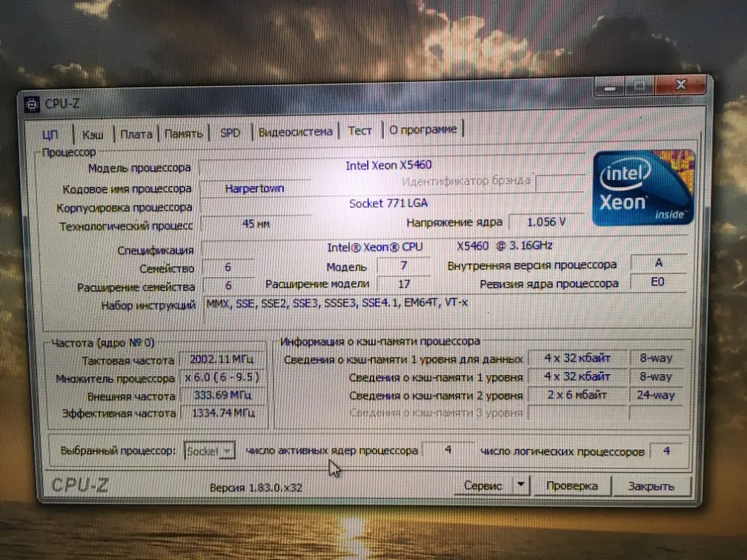
Task: Click the Версия 1.83.0.x32 label
Action: [x=255, y=488]
